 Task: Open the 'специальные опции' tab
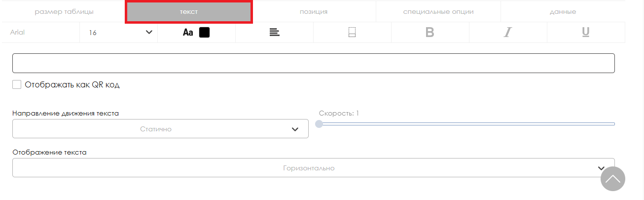click(x=438, y=11)
